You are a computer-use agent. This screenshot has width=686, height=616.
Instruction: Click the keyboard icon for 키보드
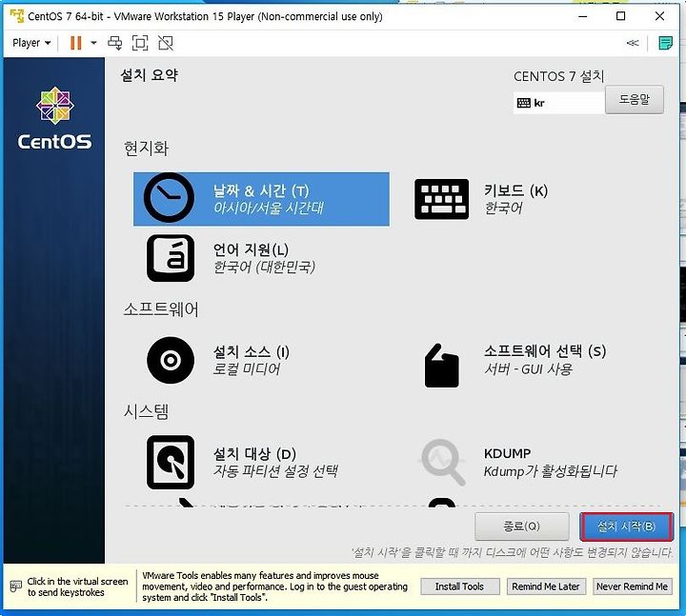click(x=441, y=199)
